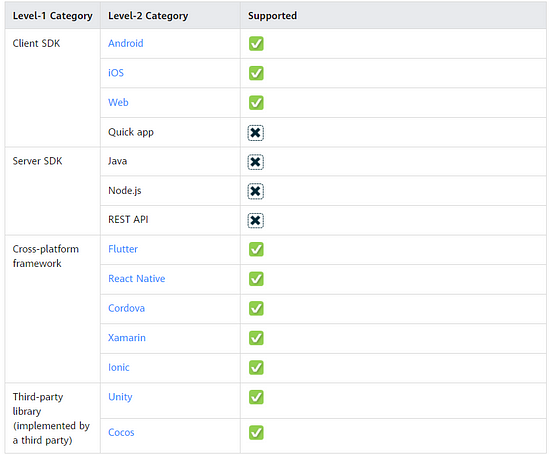Open the React Native link
Viewport: 552px width, 455px height.
pos(137,279)
